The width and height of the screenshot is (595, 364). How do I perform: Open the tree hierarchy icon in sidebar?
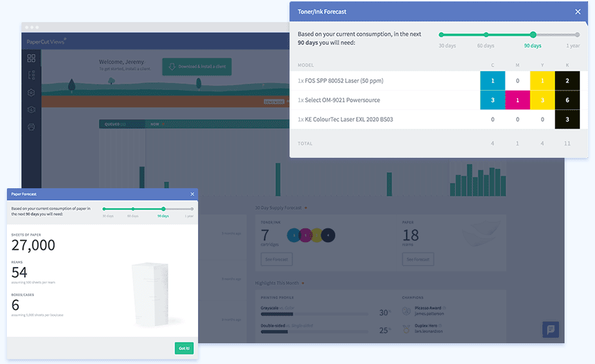click(x=31, y=75)
